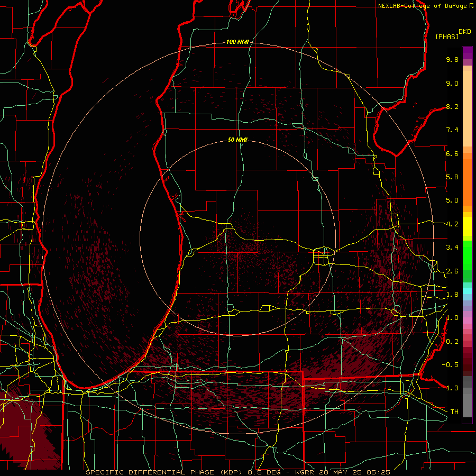The image size is (476, 476).
Task: Click the 8.2 value on color scale
Action: (452, 106)
